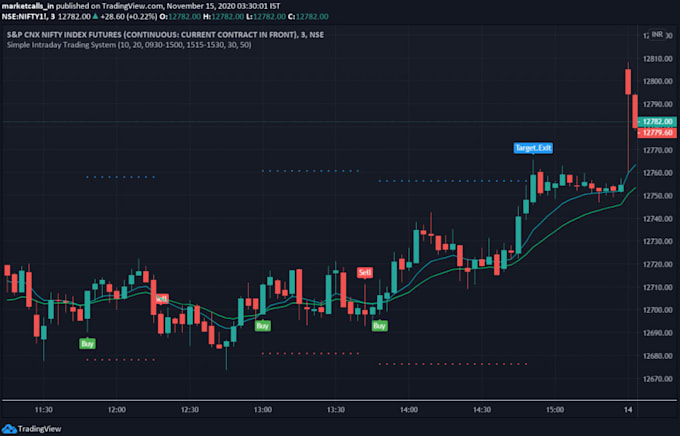Click the 12790.00 price axis label

657,105
